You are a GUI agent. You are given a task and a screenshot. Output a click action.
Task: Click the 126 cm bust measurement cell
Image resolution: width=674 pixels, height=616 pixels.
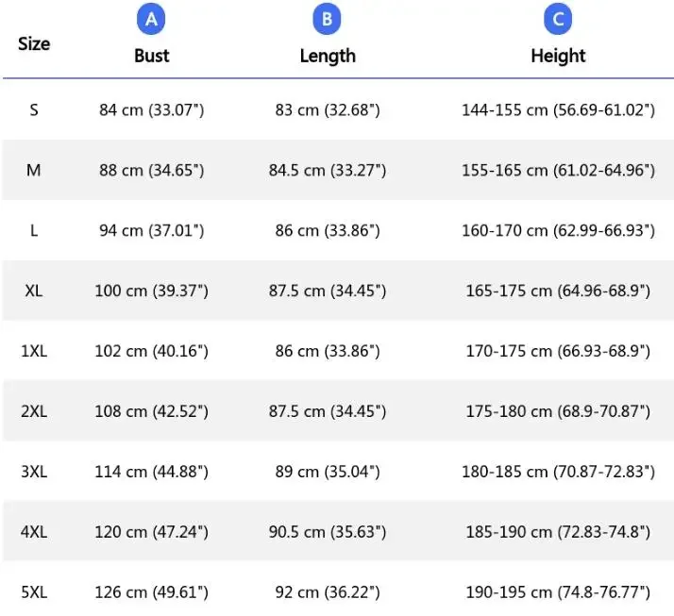(x=151, y=592)
